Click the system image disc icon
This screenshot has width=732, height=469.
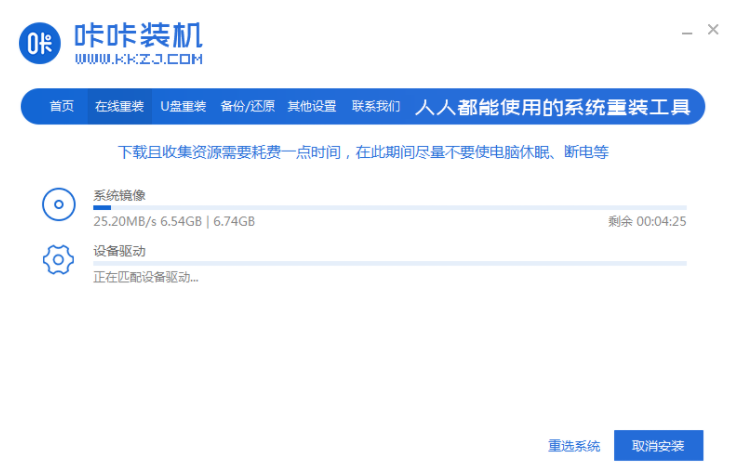(59, 204)
